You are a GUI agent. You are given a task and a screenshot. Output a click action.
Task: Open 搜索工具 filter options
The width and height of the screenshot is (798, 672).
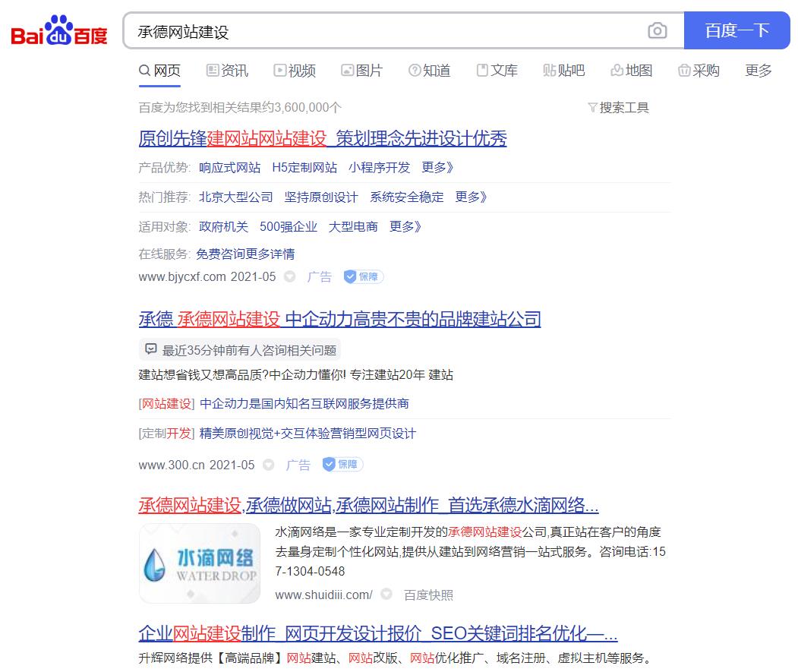618,107
